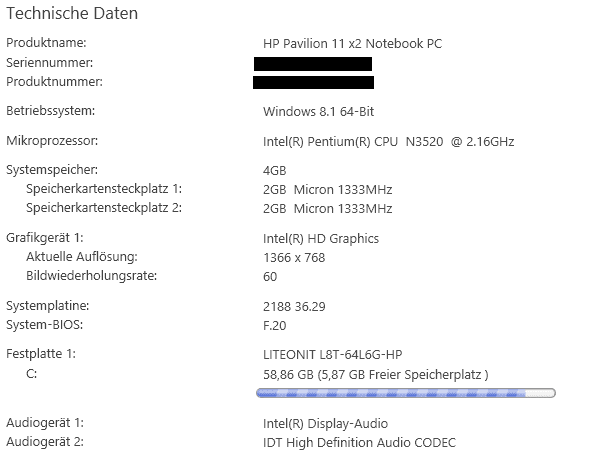Click the C: drive usage bar
The image size is (594, 462).
(x=406, y=393)
